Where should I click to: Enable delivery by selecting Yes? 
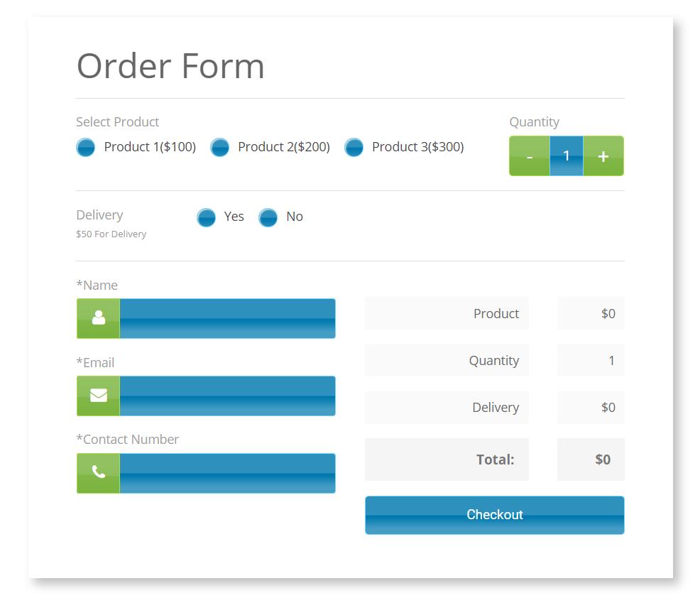(x=206, y=217)
